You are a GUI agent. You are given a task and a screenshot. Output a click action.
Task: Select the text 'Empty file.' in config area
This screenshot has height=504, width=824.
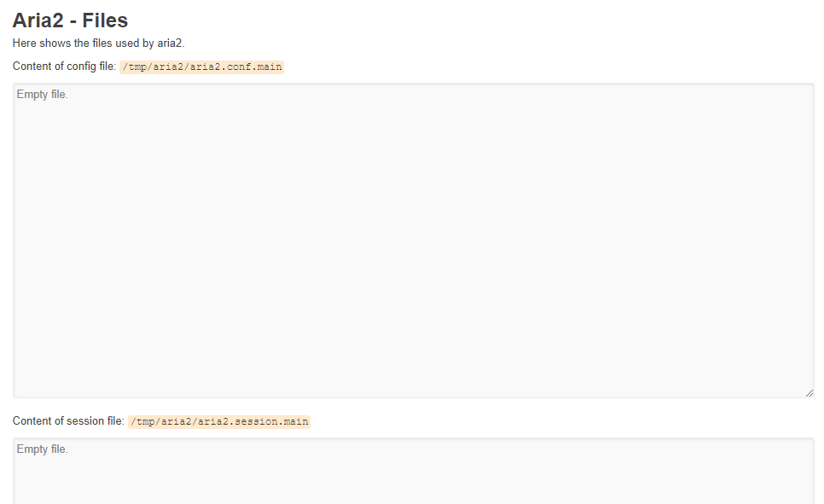pyautogui.click(x=43, y=94)
